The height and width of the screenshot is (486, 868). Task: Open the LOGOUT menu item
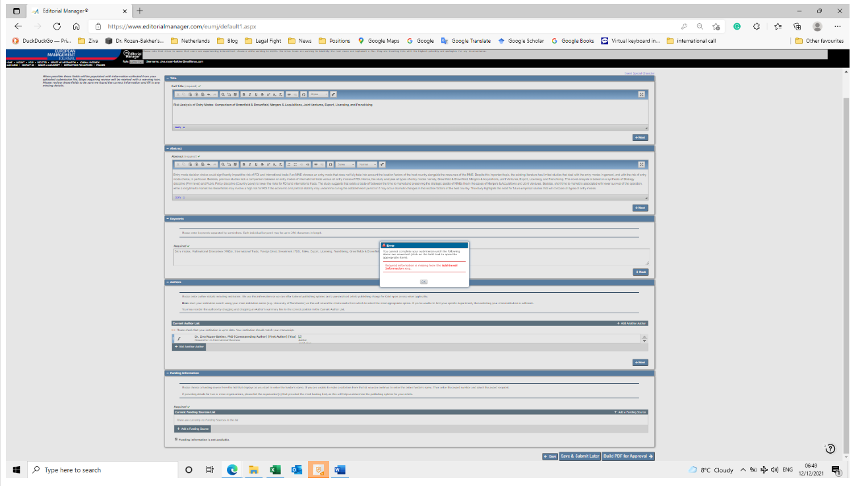[20, 63]
